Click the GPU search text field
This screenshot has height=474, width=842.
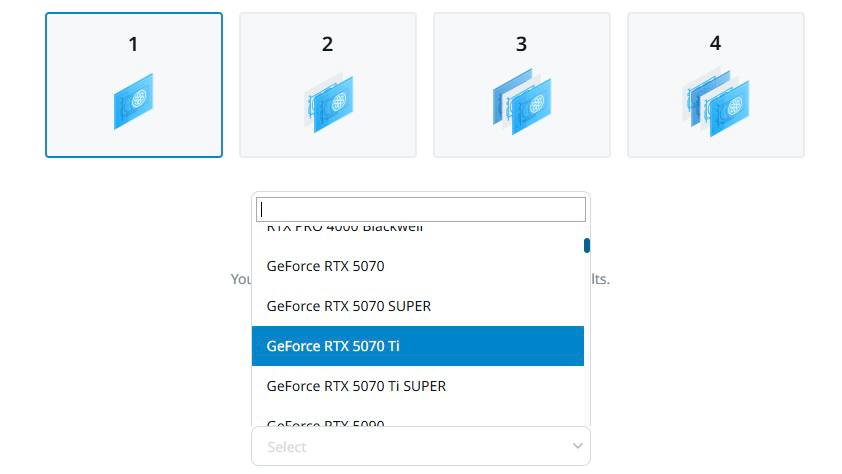421,209
